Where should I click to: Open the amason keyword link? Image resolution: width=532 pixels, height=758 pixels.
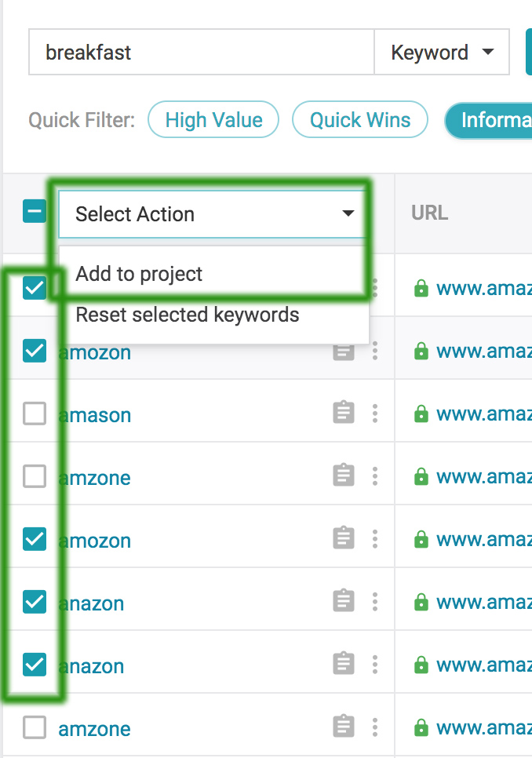[x=95, y=415]
